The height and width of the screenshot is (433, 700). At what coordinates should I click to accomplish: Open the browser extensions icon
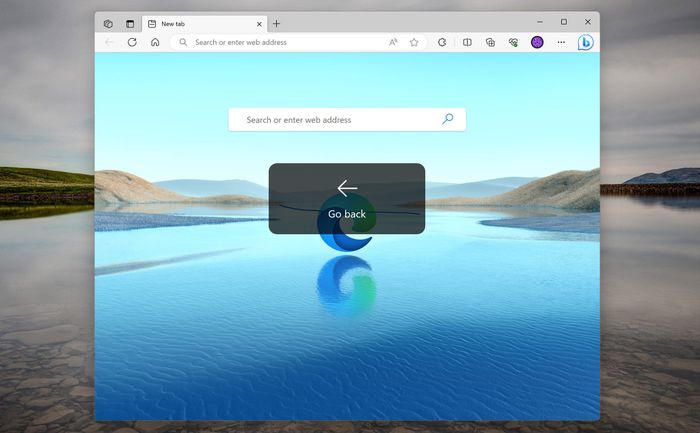[x=442, y=42]
